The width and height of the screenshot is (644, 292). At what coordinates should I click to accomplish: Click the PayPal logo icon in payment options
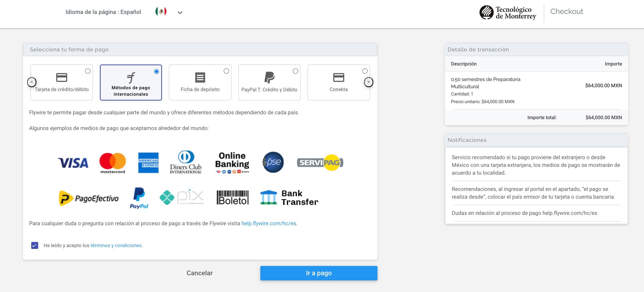pos(269,77)
